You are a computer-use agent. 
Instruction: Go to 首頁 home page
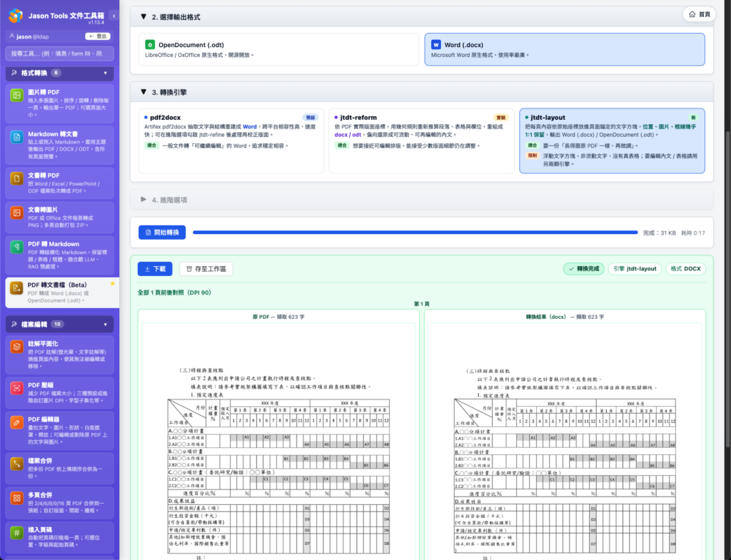700,14
